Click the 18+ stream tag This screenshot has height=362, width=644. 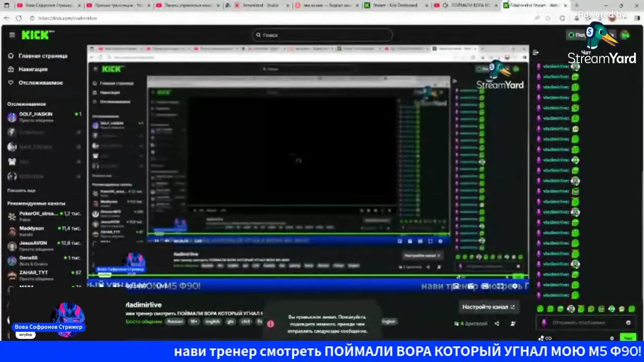[x=194, y=321]
